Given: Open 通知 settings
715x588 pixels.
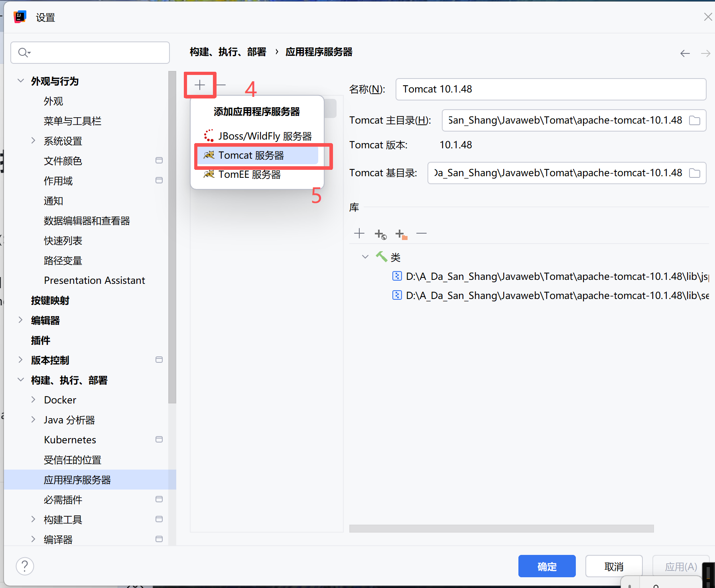Looking at the screenshot, I should 53,201.
